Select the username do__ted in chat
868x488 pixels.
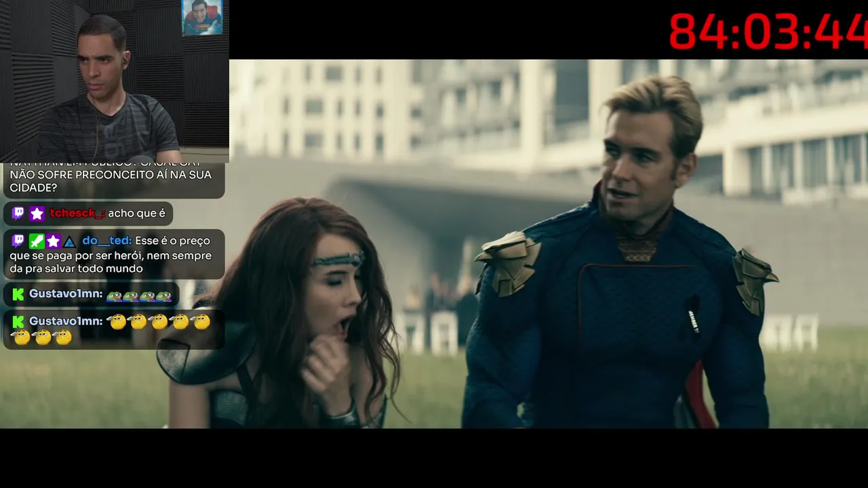(107, 241)
